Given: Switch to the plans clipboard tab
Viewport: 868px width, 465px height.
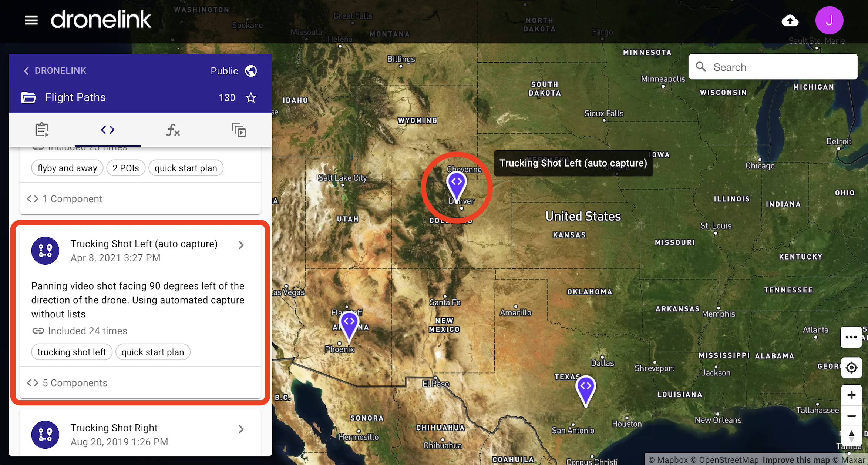Looking at the screenshot, I should tap(42, 130).
